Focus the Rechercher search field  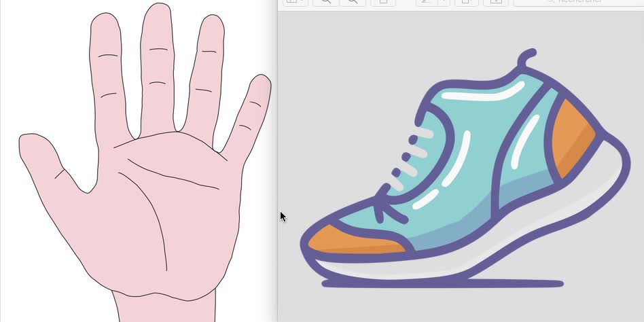coord(577,2)
